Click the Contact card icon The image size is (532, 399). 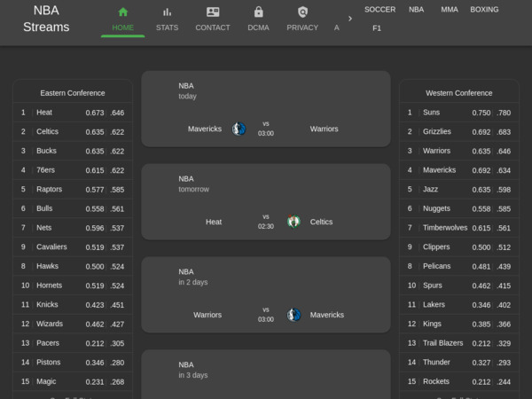[213, 12]
